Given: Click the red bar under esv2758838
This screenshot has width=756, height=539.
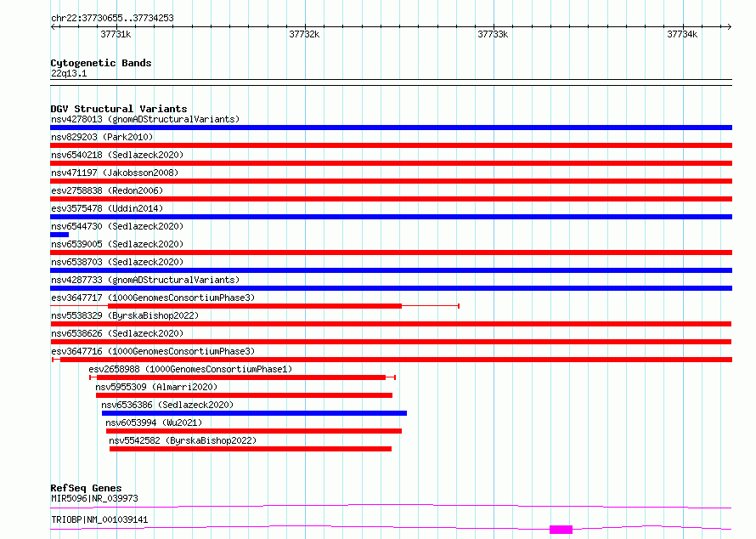Looking at the screenshot, I should click(391, 199).
